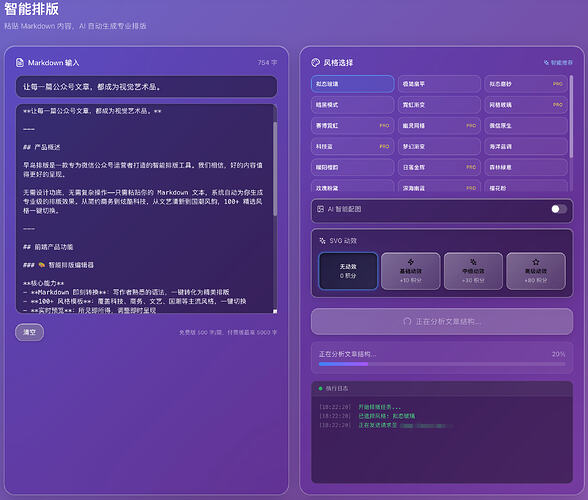This screenshot has width=588, height=500.
Task: Click the **核心能力** line in editor
Action: pyautogui.click(x=44, y=283)
